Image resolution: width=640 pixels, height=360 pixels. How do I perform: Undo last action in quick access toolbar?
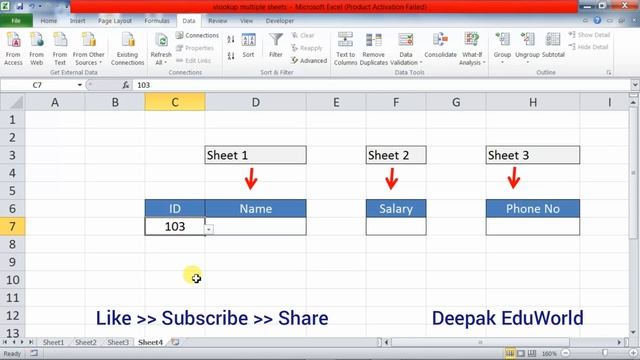pos(32,6)
